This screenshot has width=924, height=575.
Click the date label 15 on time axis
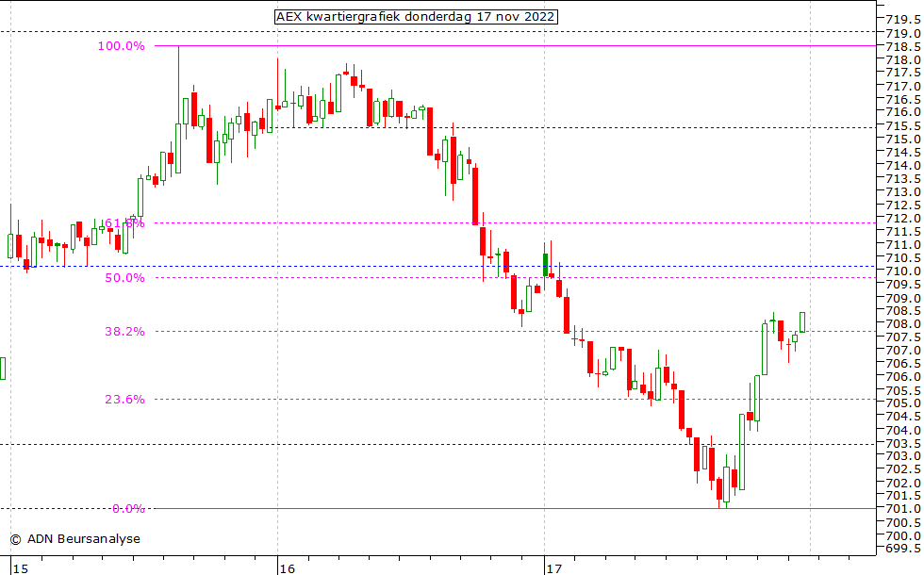21,568
